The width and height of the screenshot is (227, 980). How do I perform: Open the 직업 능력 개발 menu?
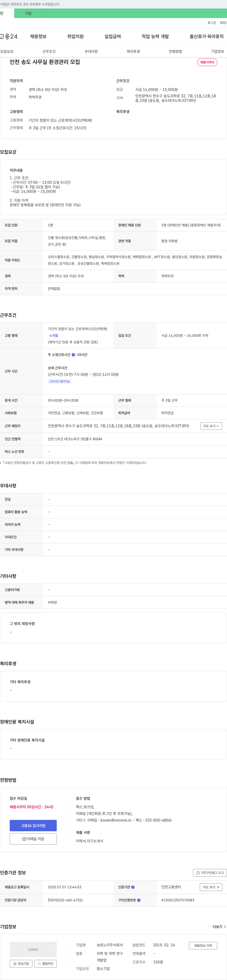click(x=155, y=36)
